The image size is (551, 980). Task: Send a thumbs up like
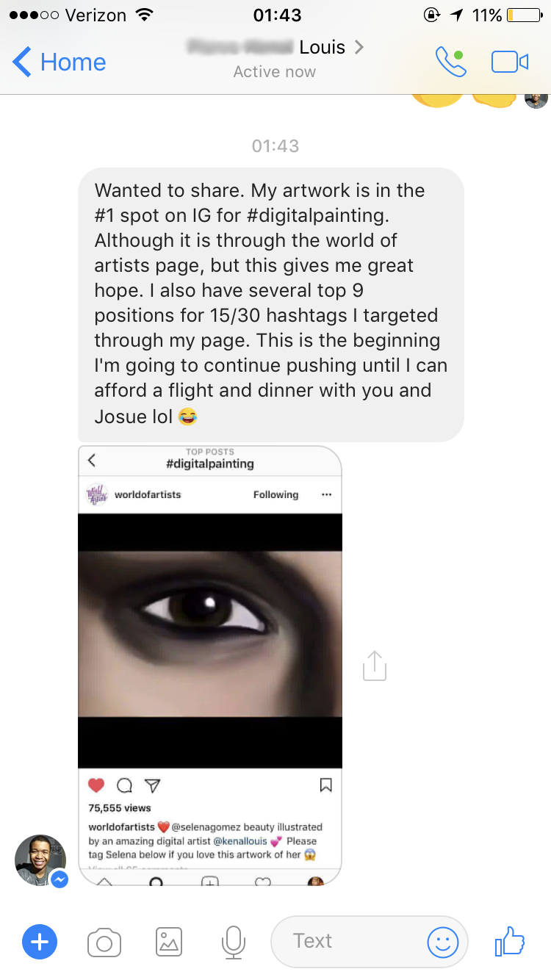(510, 940)
